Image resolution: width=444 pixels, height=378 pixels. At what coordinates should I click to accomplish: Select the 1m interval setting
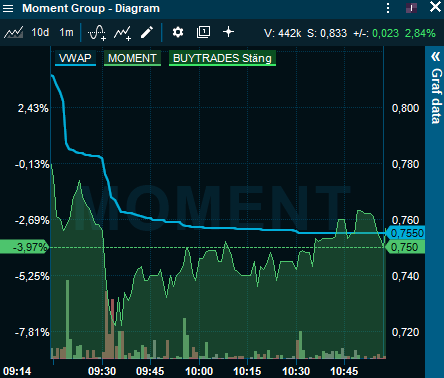[66, 32]
